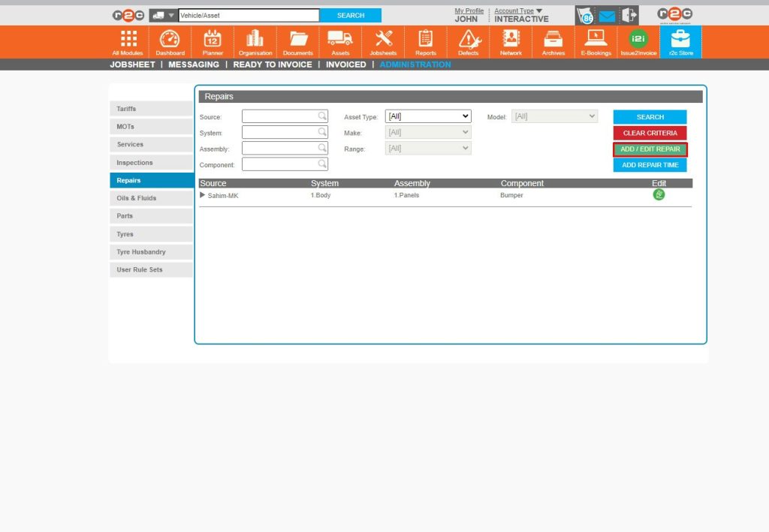Click the r2c logo at top left
Screen dimensions: 769x532
pos(128,16)
